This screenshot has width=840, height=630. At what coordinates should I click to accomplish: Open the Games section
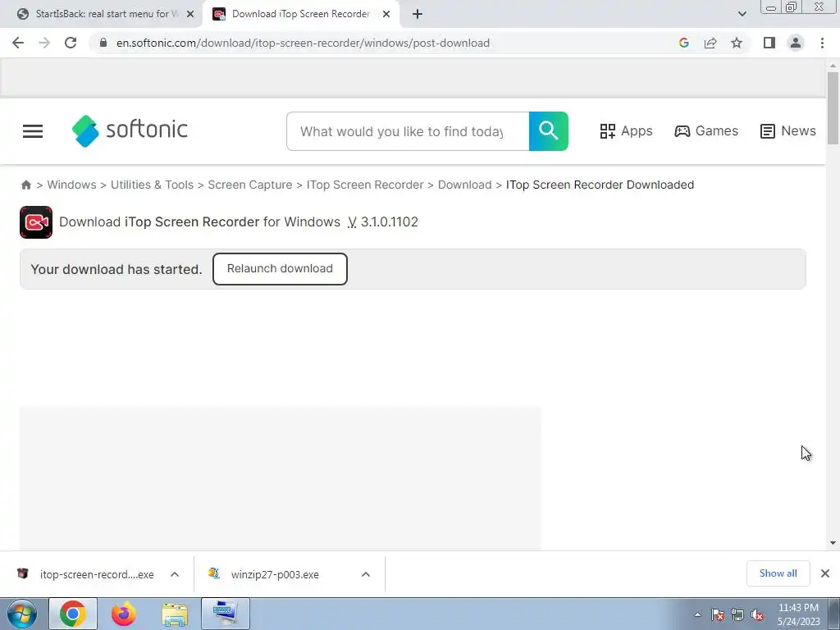(706, 130)
